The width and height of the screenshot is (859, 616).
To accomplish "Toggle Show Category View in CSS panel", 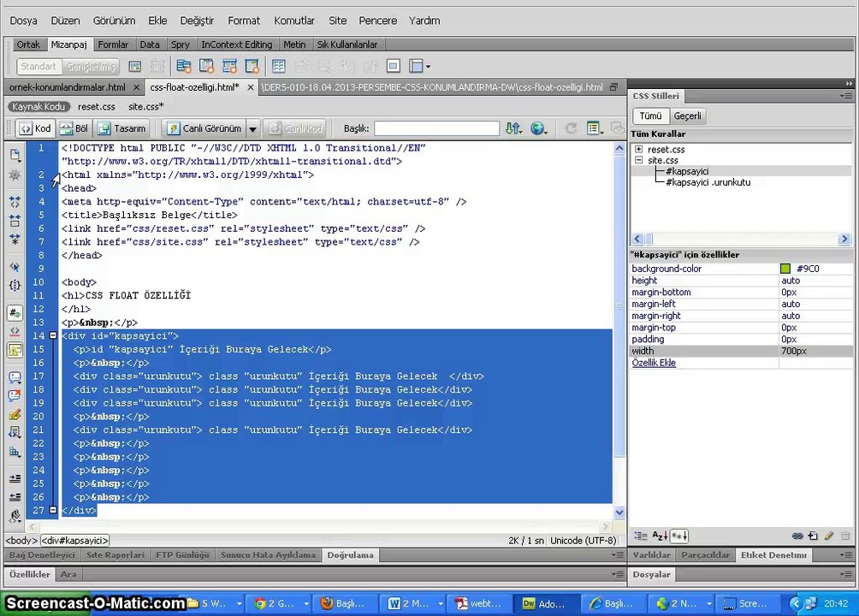I will pos(641,536).
